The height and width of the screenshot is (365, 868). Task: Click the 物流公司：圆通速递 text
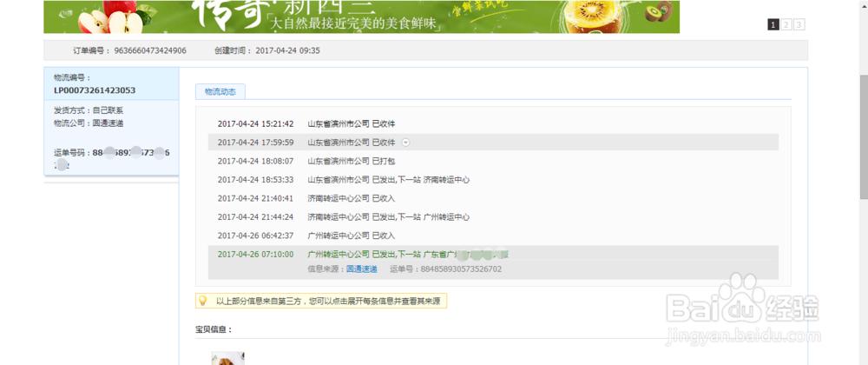(89, 123)
